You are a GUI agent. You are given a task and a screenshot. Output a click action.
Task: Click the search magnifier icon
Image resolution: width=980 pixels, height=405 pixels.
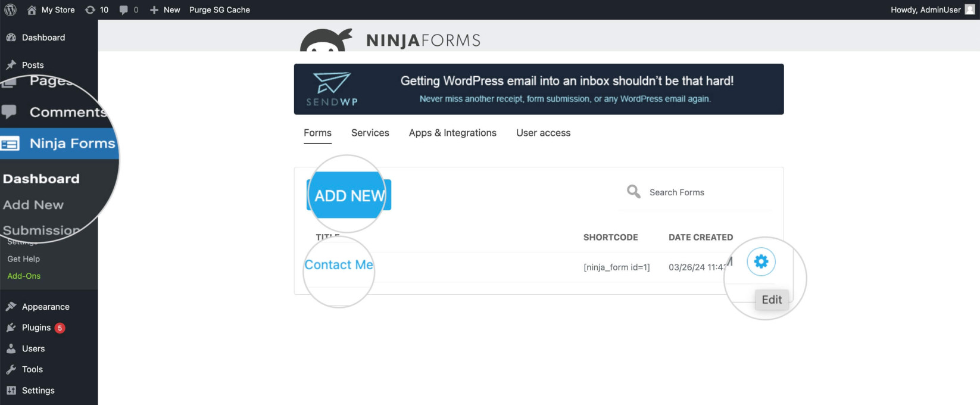click(633, 191)
